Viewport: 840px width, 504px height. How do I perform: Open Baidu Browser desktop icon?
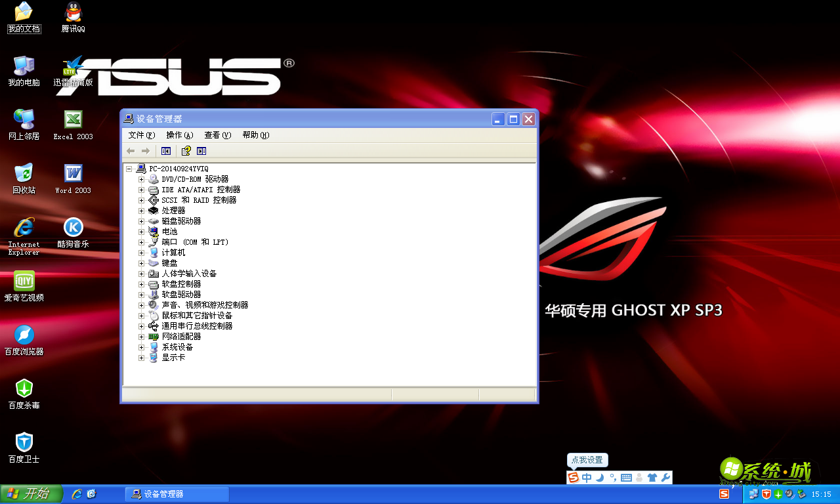coord(24,340)
